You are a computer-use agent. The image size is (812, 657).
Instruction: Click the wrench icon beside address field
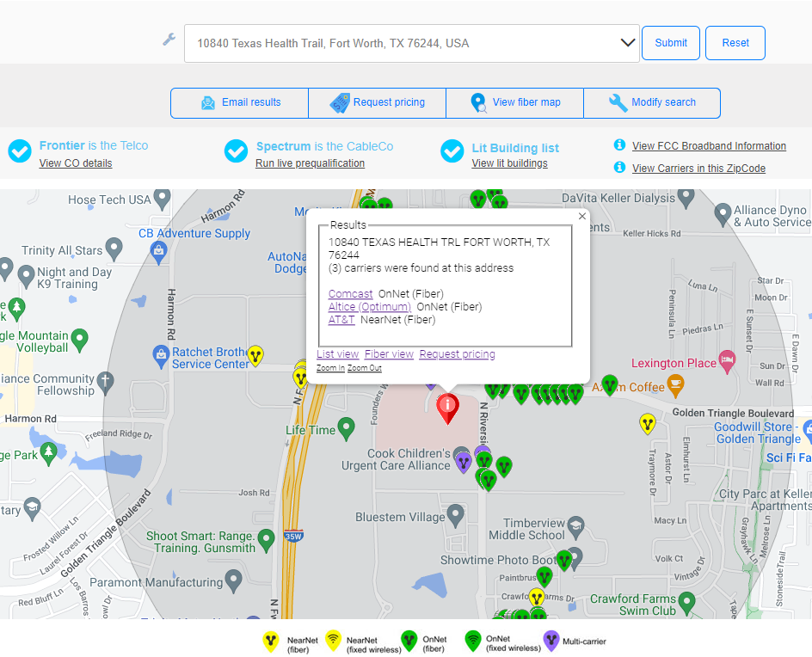point(169,40)
